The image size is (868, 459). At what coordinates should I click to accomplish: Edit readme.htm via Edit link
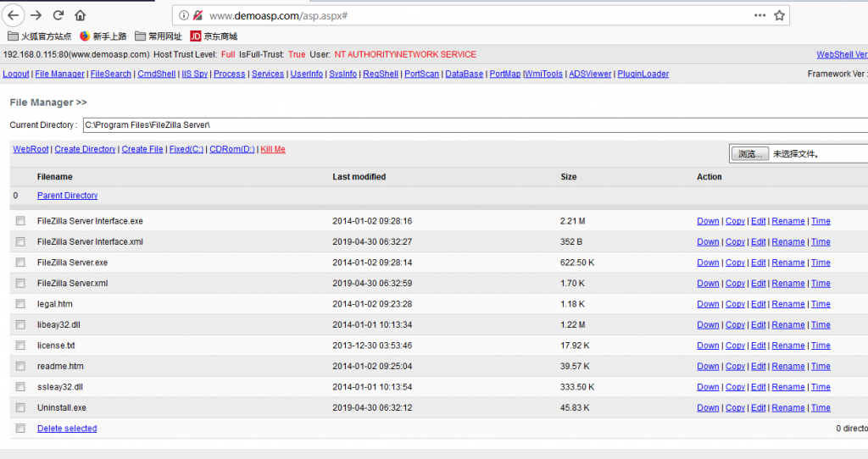pos(759,366)
